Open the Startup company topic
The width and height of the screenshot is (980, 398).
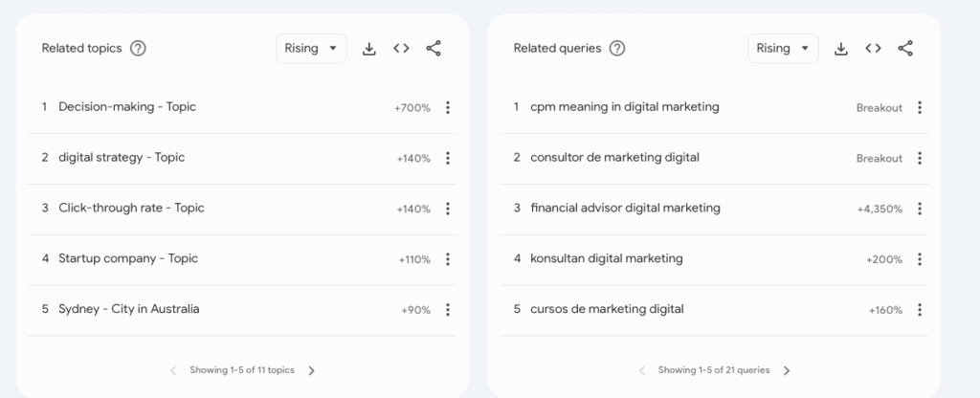point(128,258)
